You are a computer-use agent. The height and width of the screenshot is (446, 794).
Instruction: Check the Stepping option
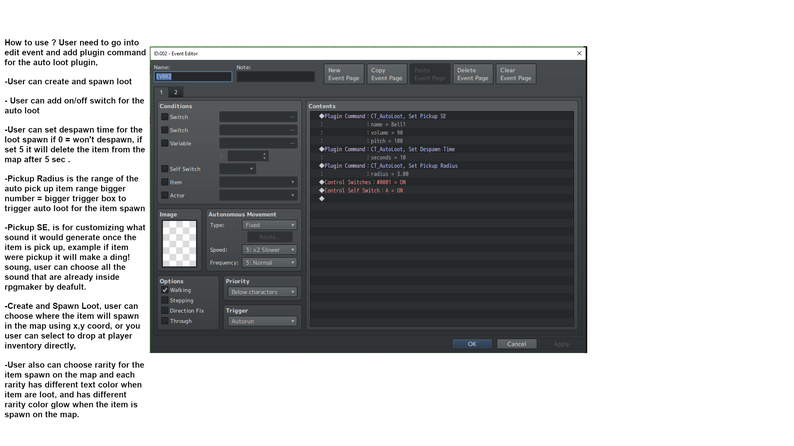point(165,300)
